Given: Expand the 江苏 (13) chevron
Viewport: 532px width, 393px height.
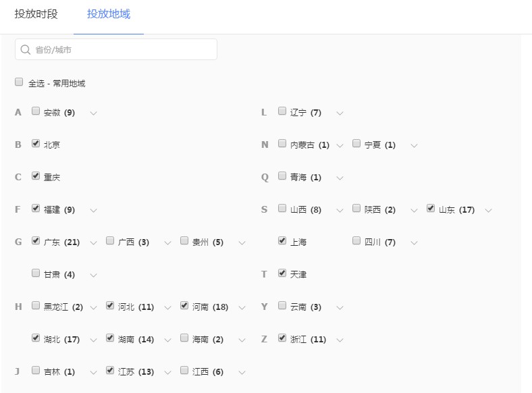Looking at the screenshot, I should click(x=167, y=372).
